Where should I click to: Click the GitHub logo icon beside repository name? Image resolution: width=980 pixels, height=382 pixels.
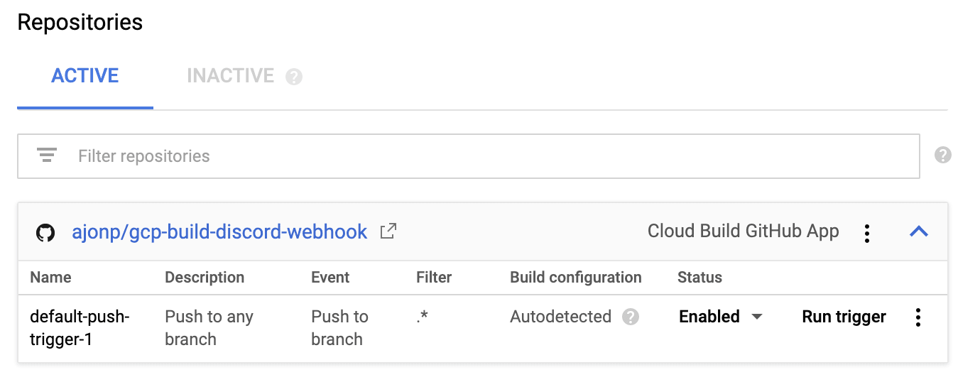click(x=45, y=232)
